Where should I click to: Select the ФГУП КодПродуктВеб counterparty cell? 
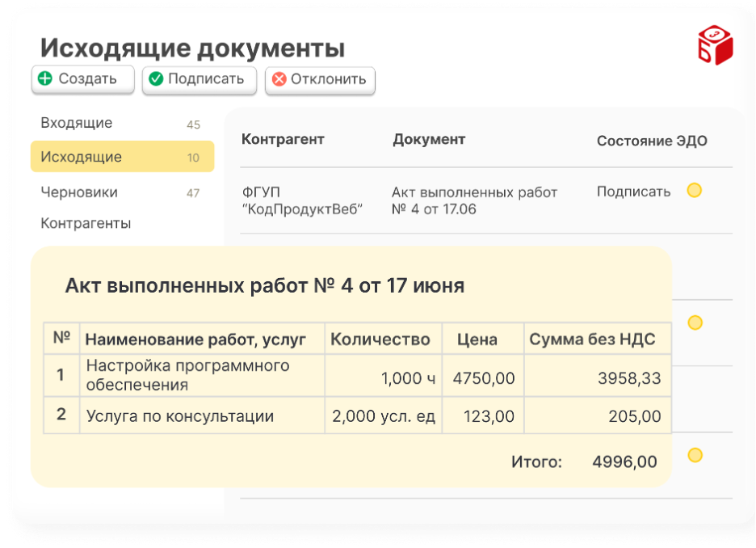[x=302, y=200]
